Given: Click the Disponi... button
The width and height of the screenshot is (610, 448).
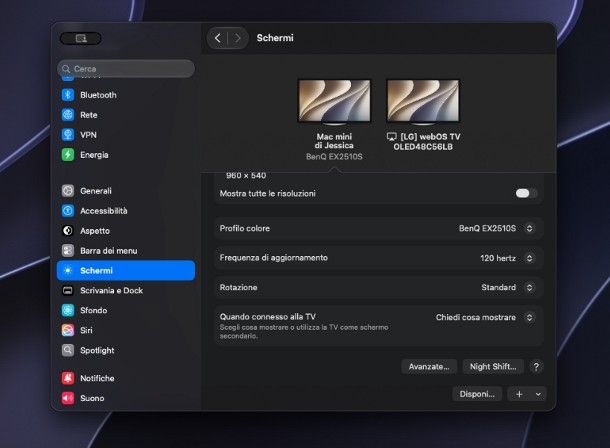Looking at the screenshot, I should pyautogui.click(x=477, y=394).
